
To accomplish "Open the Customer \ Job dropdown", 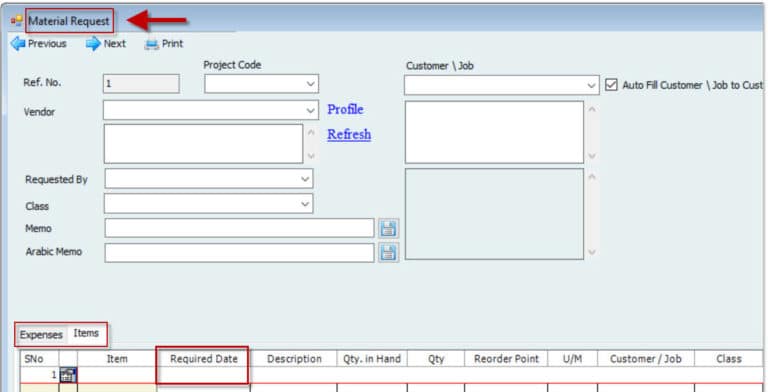I will [x=591, y=86].
